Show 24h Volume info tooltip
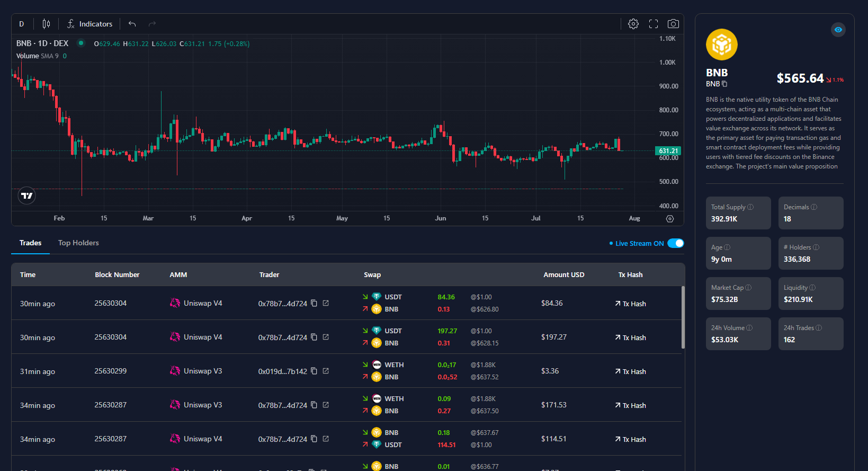The image size is (868, 471). tap(749, 328)
